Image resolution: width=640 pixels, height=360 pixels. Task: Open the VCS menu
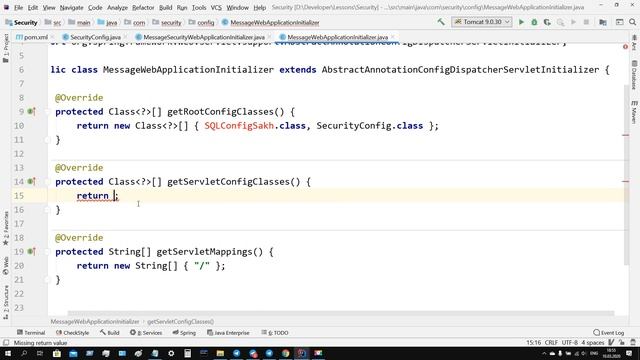216,7
